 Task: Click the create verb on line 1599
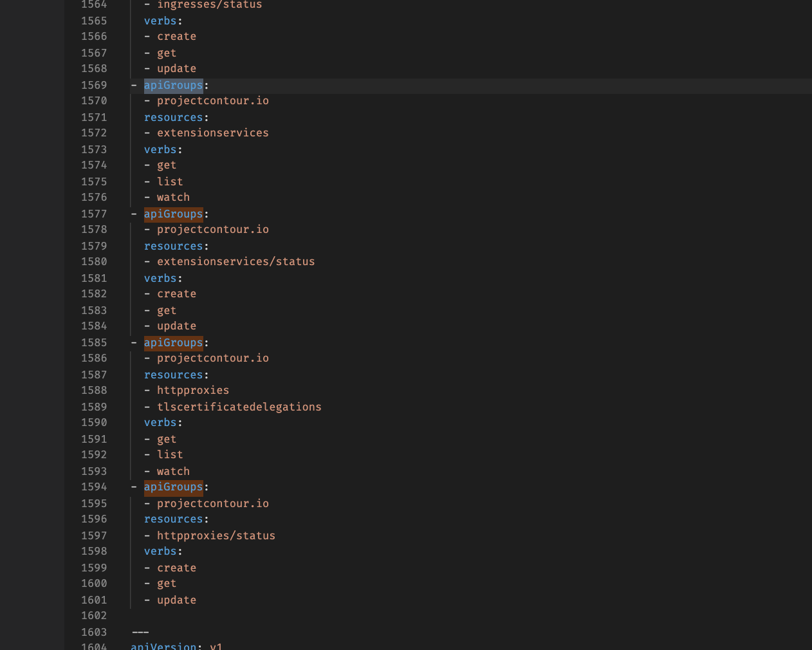(x=176, y=568)
